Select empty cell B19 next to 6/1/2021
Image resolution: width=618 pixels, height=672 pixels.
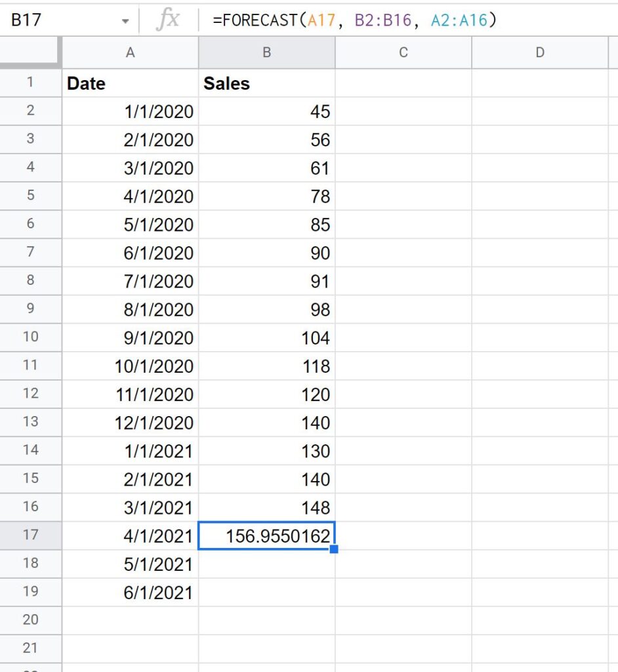pos(266,593)
